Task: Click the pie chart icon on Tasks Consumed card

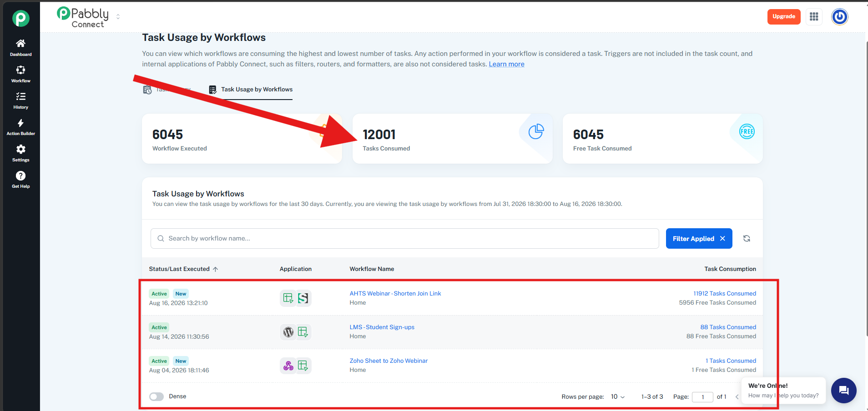Action: coord(536,131)
